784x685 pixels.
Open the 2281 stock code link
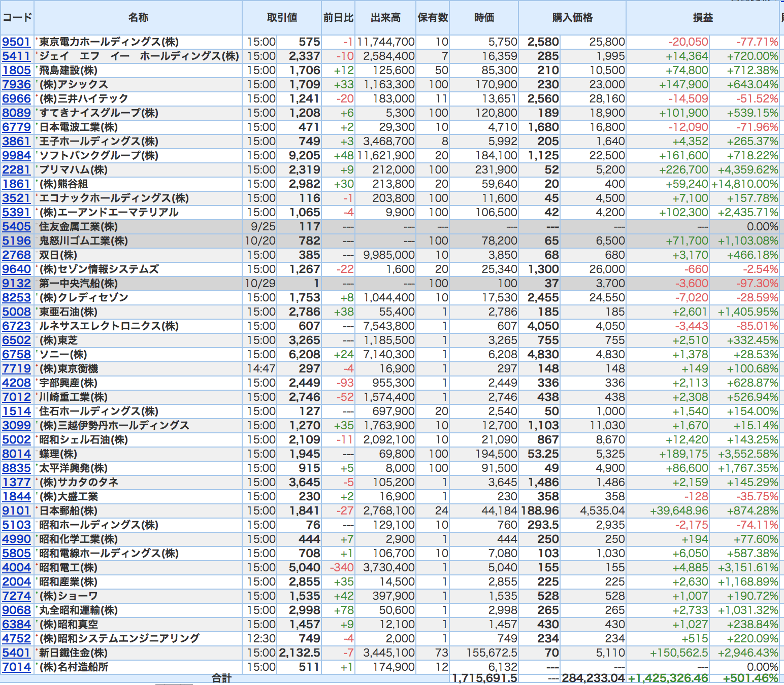pos(16,170)
